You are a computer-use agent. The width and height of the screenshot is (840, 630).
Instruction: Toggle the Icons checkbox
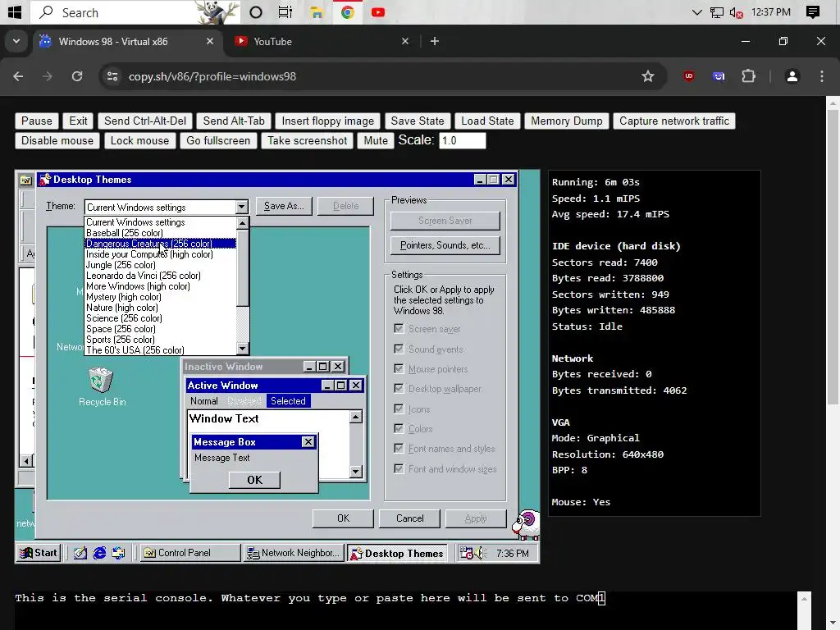[399, 409]
